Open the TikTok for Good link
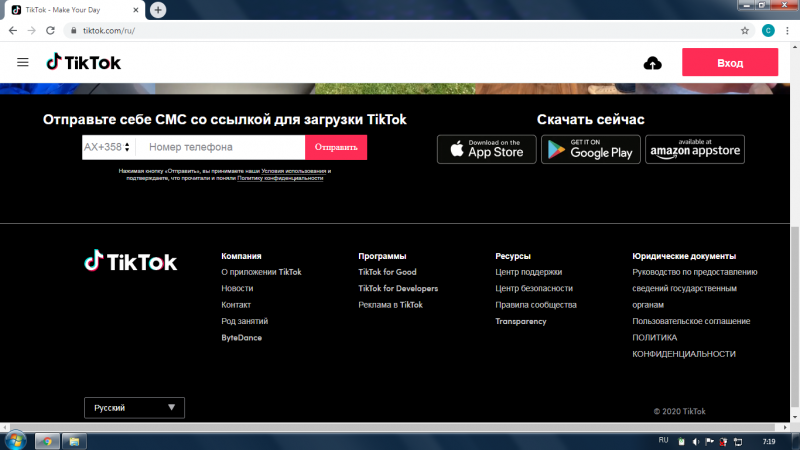800x450 pixels. 387,272
